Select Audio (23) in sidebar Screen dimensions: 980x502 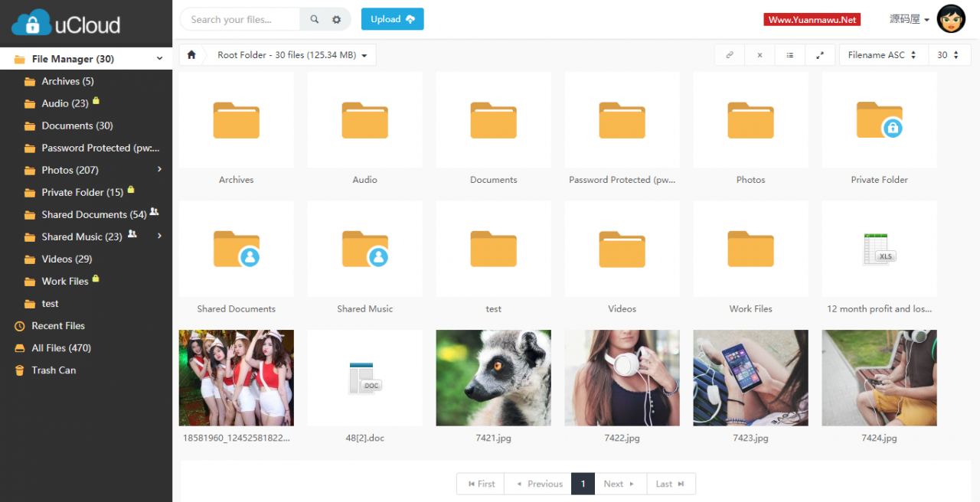pyautogui.click(x=65, y=103)
